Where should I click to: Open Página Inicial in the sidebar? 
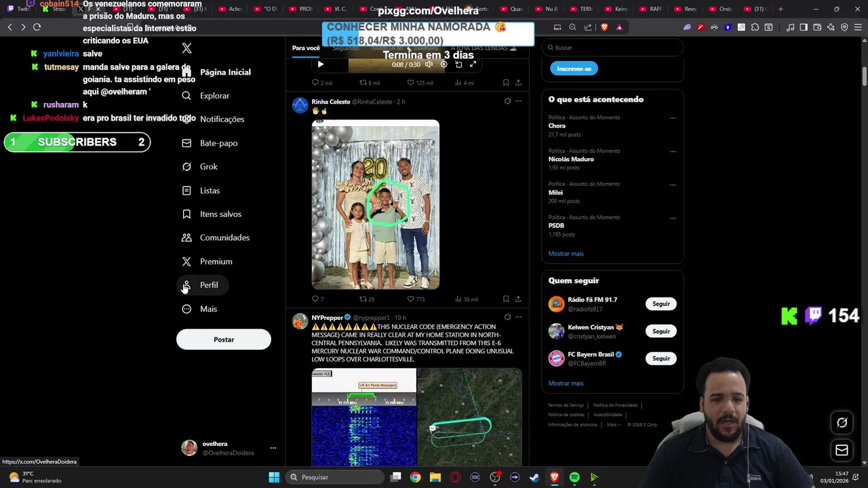(x=218, y=72)
